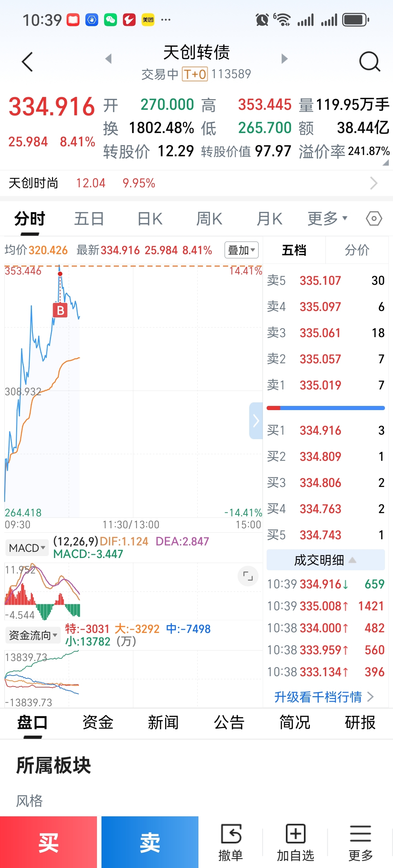The width and height of the screenshot is (393, 868).
Task: Tap the large price 334.916
Action: (x=52, y=107)
